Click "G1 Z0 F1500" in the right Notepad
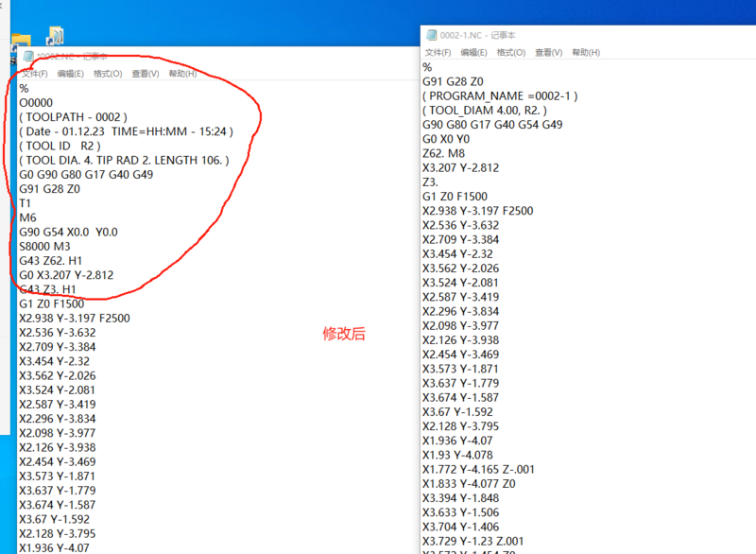 [x=455, y=197]
